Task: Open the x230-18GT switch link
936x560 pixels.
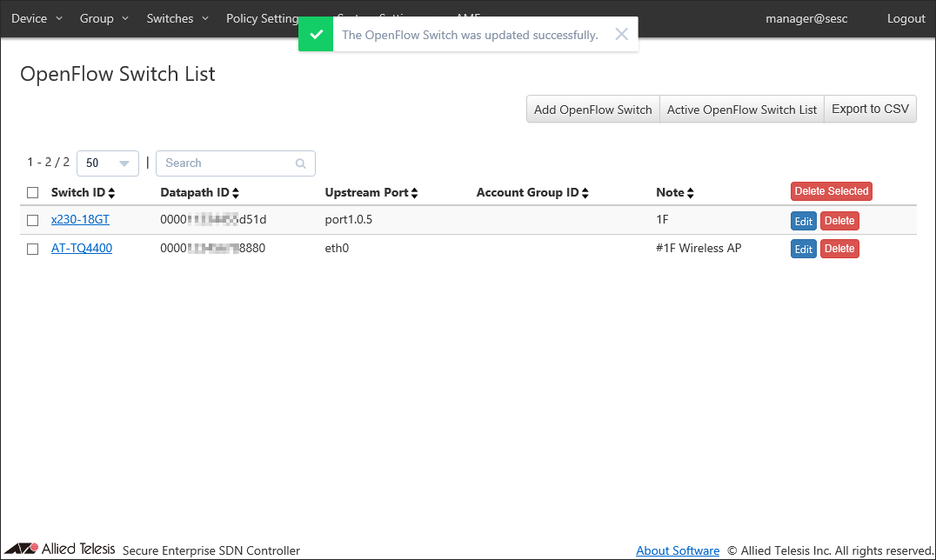Action: 80,220
